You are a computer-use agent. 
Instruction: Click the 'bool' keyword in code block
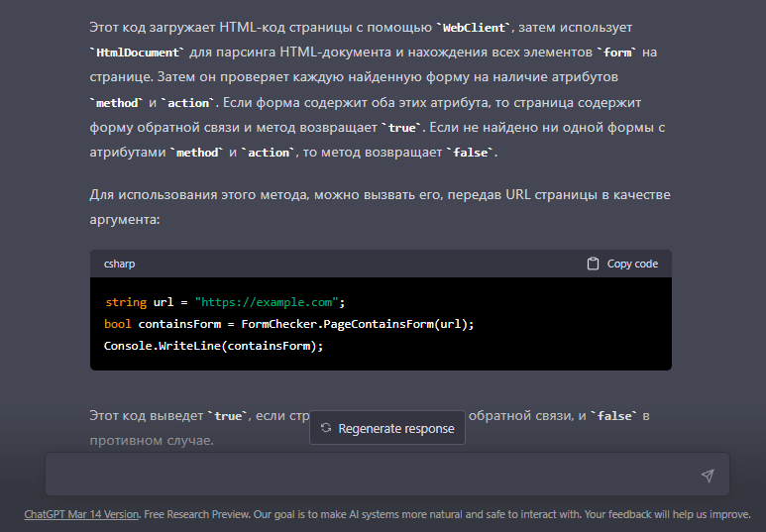tap(117, 324)
